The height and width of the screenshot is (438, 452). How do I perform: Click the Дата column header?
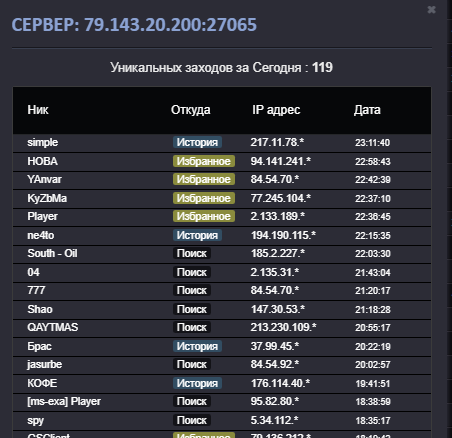pyautogui.click(x=367, y=110)
